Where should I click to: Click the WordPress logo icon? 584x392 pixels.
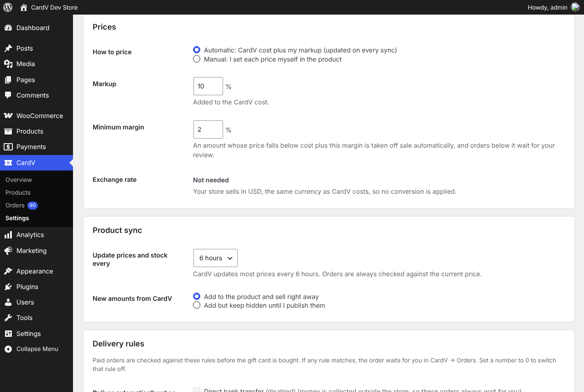(8, 7)
